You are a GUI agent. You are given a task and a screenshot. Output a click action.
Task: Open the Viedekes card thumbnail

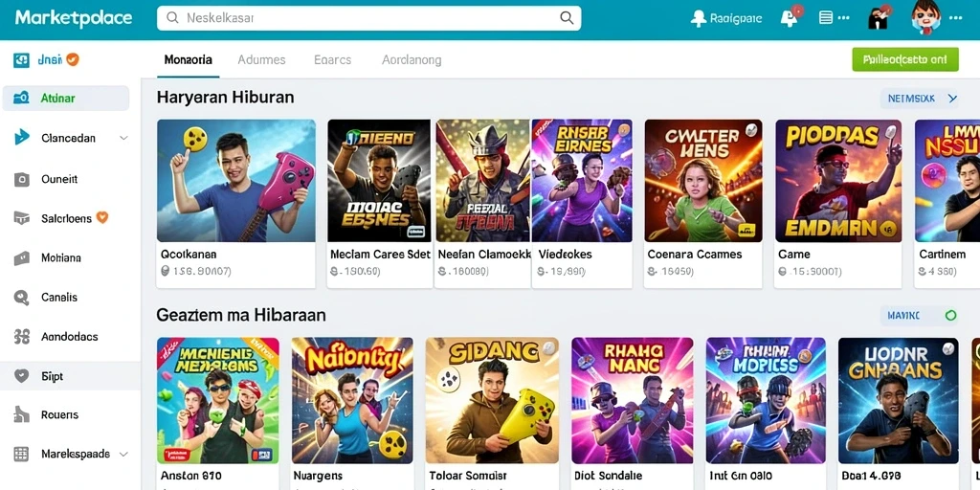point(582,181)
